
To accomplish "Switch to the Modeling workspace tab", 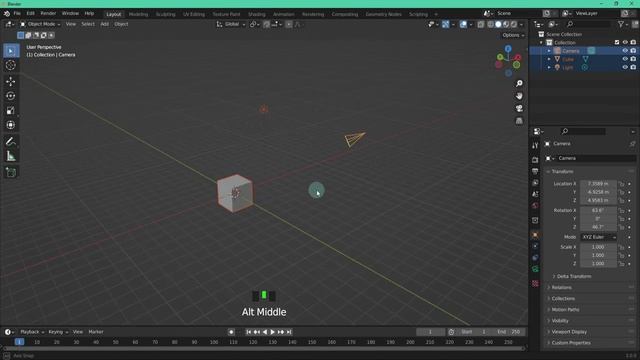I will coord(138,14).
